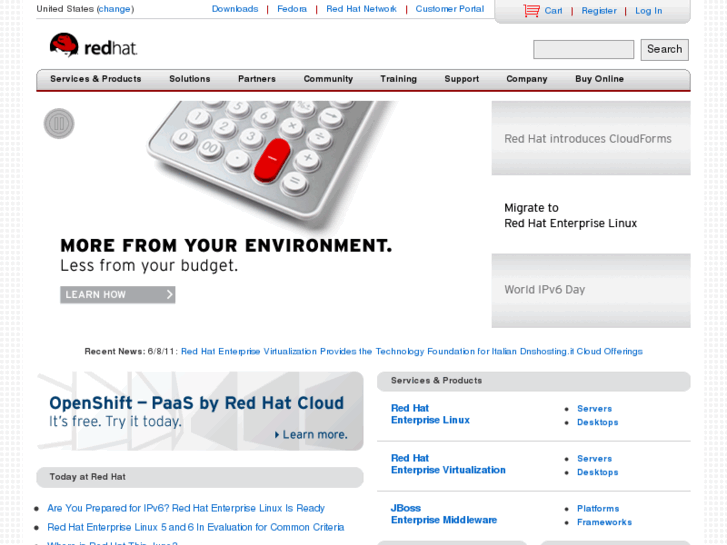This screenshot has height=545, width=727.
Task: Open the Common Criteria evaluation article
Action: [x=196, y=527]
